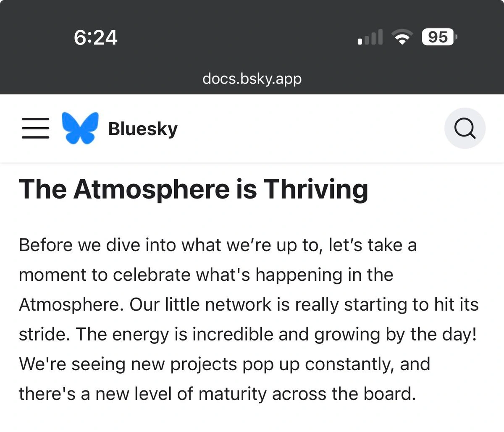Tap the time 6:24 in status bar
This screenshot has height=432, width=504.
point(95,37)
